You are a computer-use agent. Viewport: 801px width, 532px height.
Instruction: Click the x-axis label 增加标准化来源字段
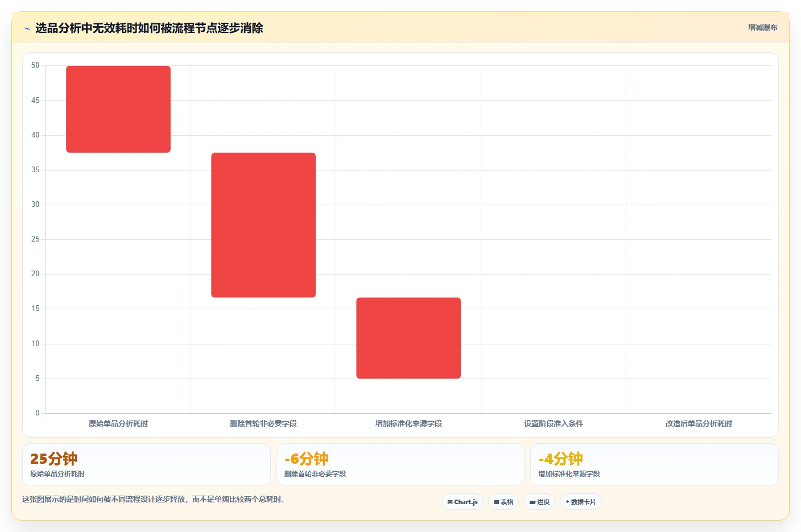(408, 423)
